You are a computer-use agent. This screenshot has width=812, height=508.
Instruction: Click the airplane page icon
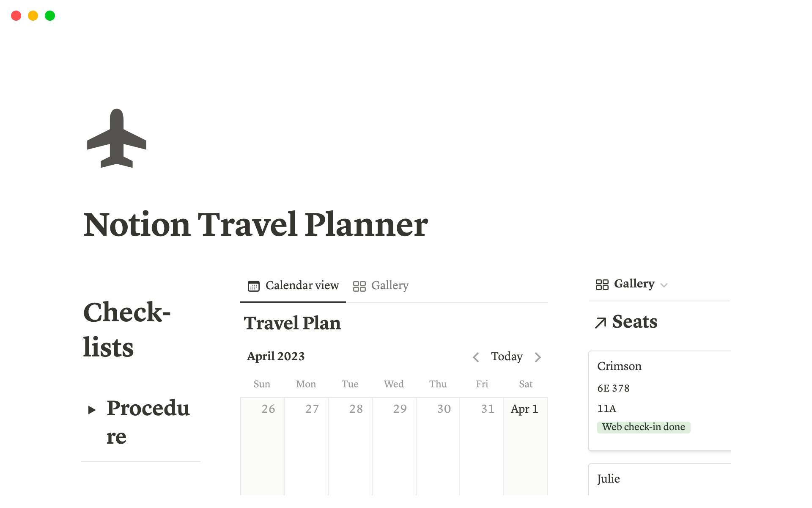tap(117, 138)
